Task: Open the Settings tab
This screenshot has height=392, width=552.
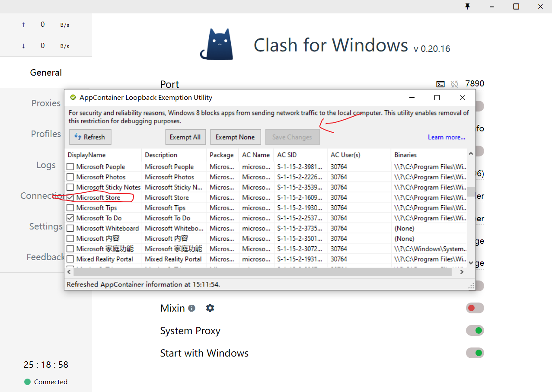Action: [46, 226]
